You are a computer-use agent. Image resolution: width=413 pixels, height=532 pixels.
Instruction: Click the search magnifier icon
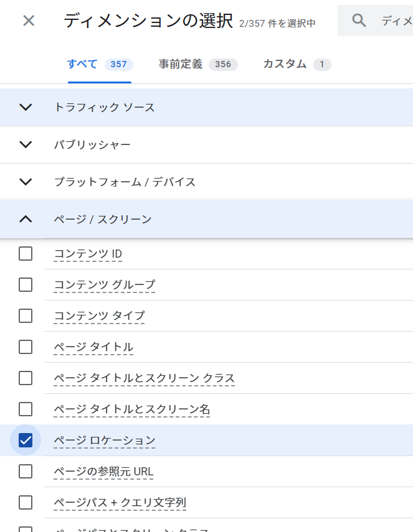point(359,21)
